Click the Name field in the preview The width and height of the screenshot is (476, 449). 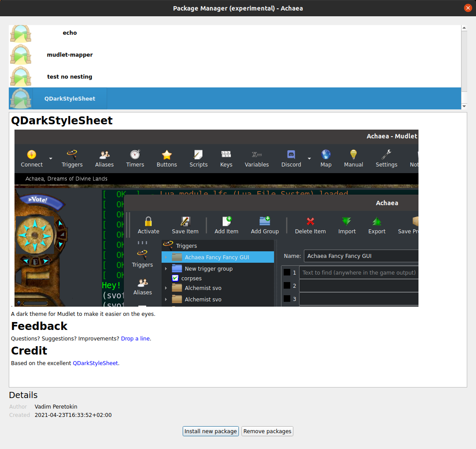361,256
